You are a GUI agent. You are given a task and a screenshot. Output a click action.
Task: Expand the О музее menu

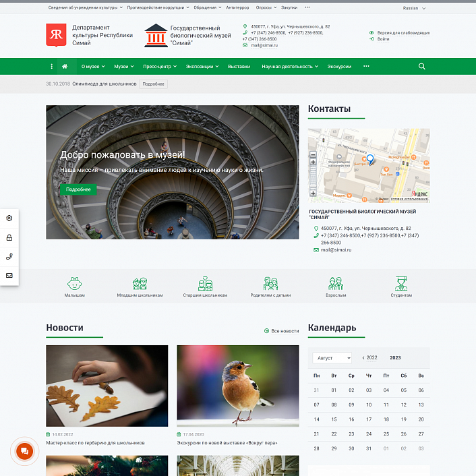point(92,67)
